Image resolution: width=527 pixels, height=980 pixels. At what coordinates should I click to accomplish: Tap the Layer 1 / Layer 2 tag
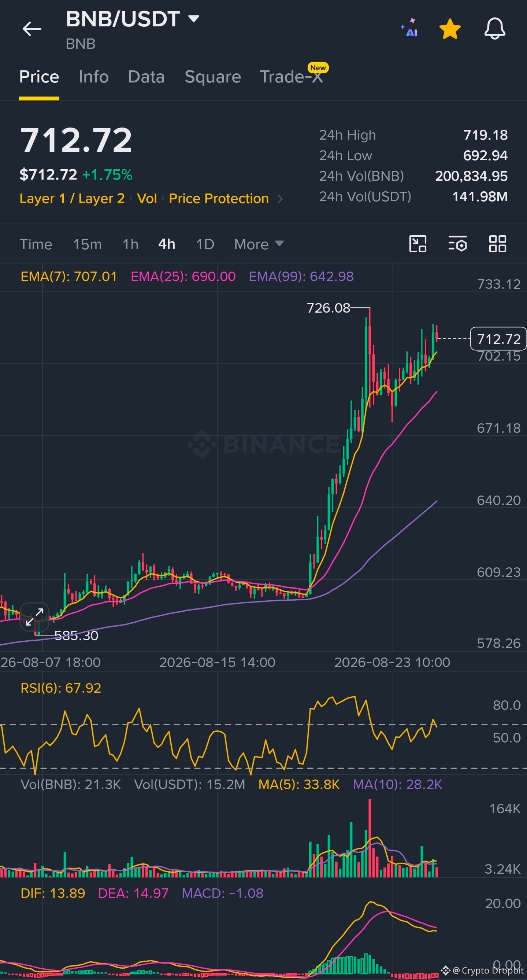72,199
